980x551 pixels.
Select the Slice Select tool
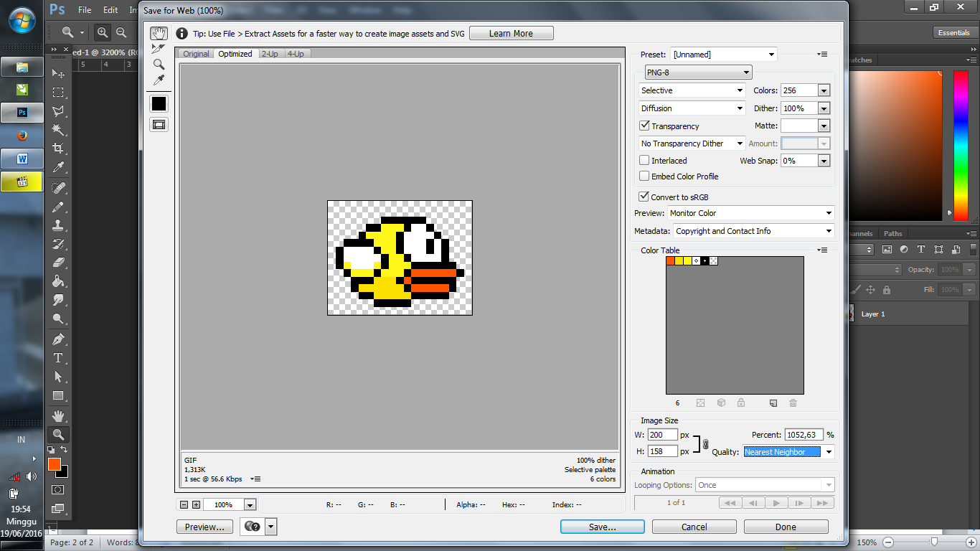[159, 49]
